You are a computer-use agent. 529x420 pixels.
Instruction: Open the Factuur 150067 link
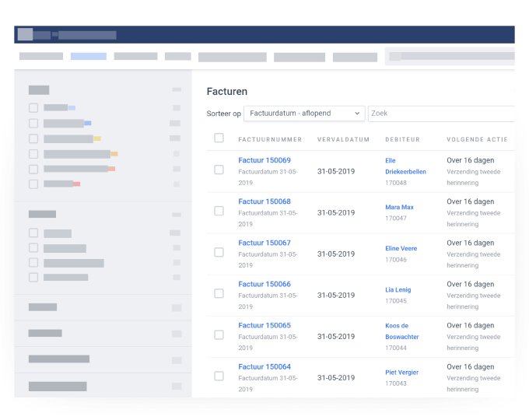[264, 243]
